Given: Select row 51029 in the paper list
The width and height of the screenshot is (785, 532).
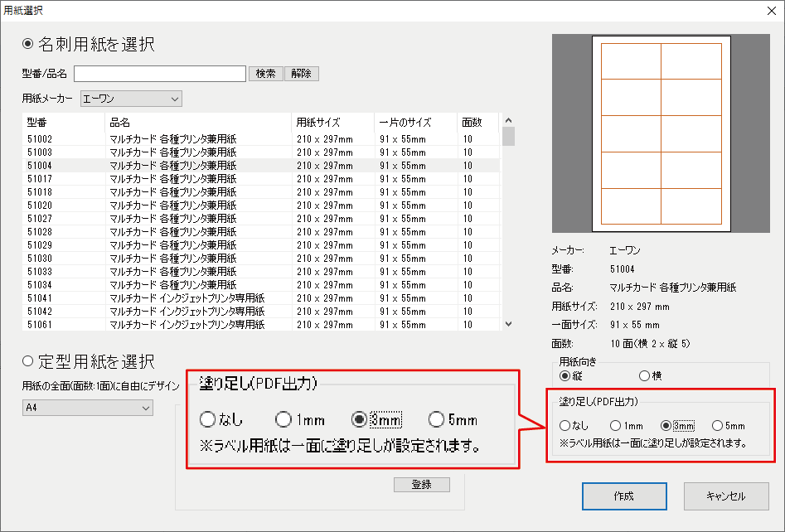Looking at the screenshot, I should pyautogui.click(x=261, y=245).
